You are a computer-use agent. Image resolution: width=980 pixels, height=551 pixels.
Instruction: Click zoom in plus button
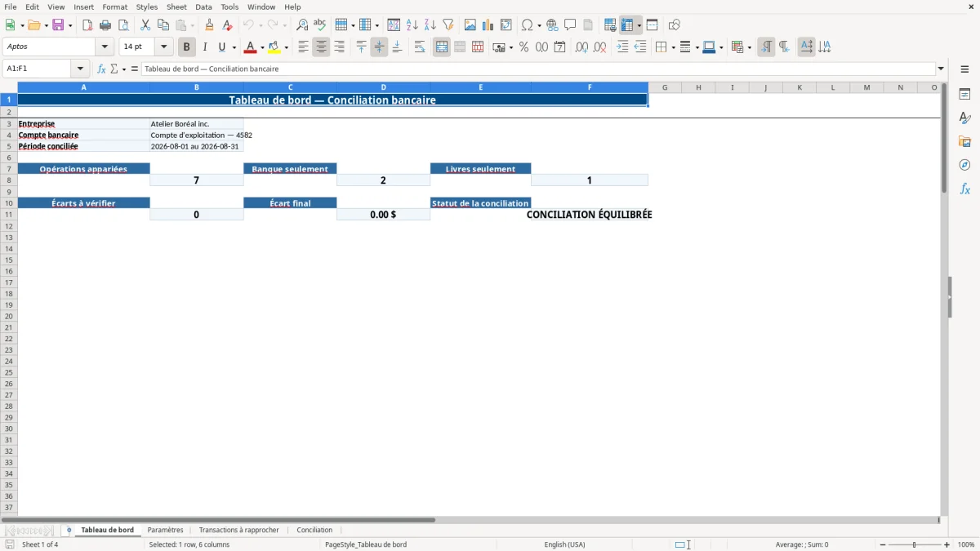pos(947,544)
